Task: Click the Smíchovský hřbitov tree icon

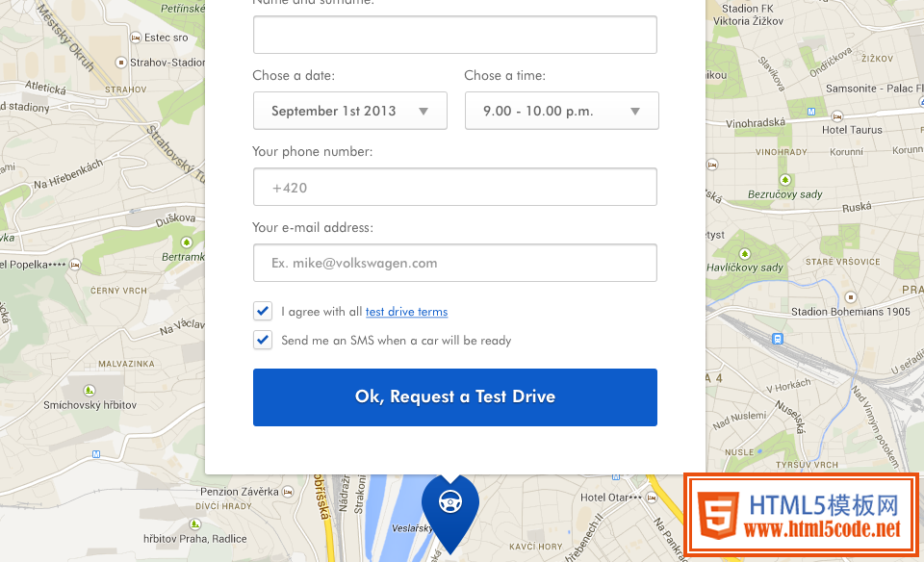Action: 89,390
